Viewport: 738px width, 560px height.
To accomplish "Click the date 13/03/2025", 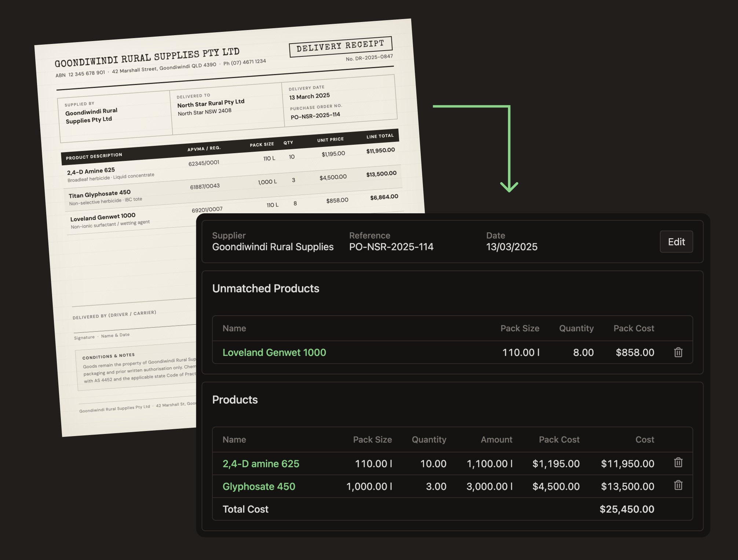I will (512, 247).
